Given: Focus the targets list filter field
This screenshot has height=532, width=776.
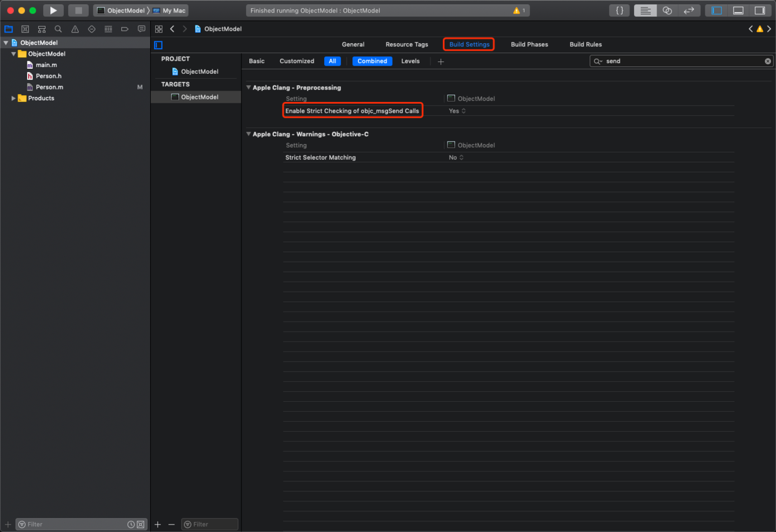Looking at the screenshot, I should tap(210, 524).
